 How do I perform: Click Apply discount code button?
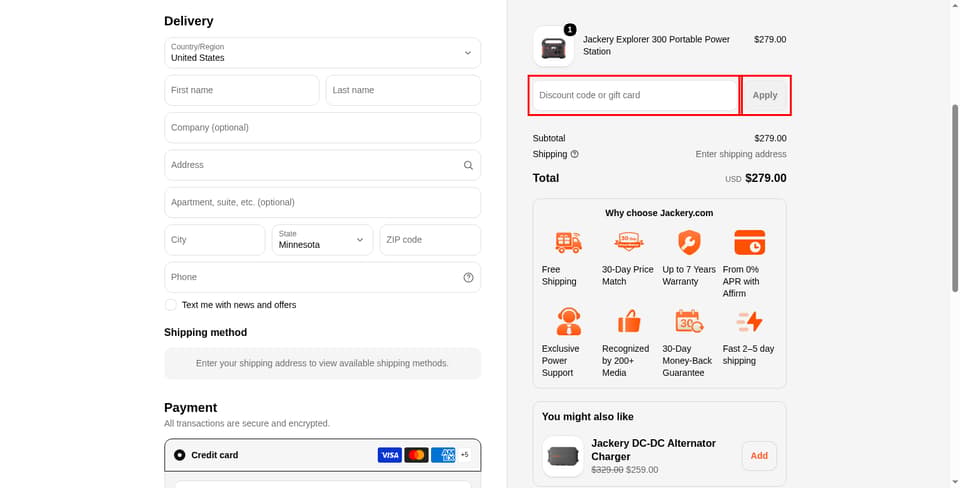(765, 96)
